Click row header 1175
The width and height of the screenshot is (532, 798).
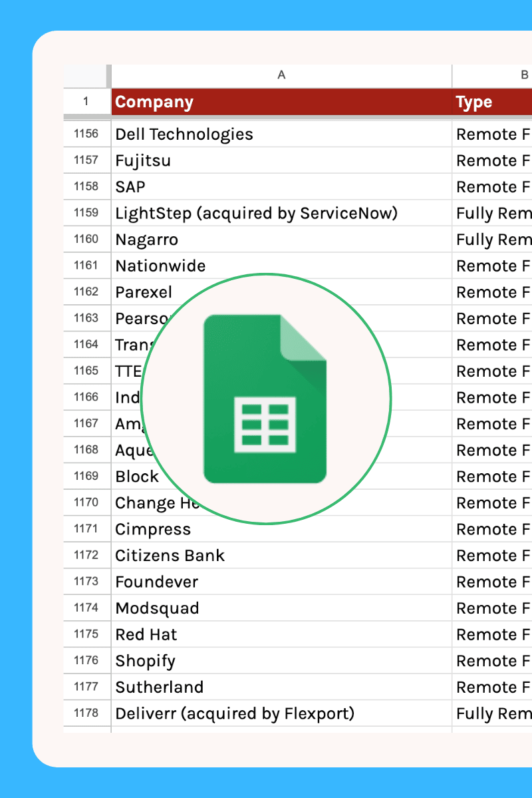86,634
